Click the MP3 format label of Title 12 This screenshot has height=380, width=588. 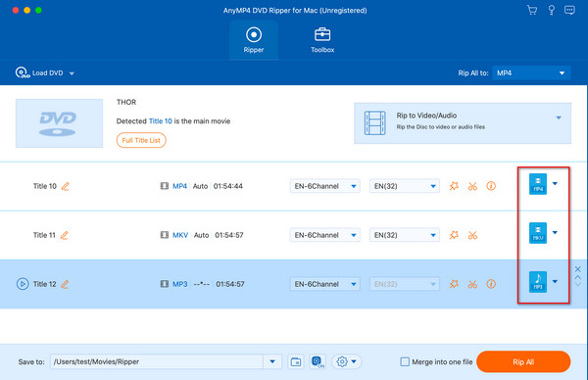tap(179, 284)
